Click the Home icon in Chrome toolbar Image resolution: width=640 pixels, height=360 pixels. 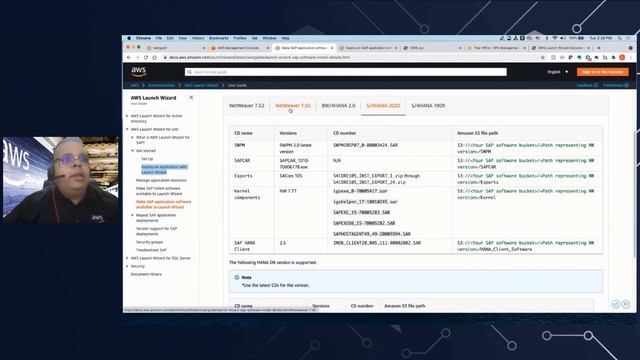tap(154, 58)
